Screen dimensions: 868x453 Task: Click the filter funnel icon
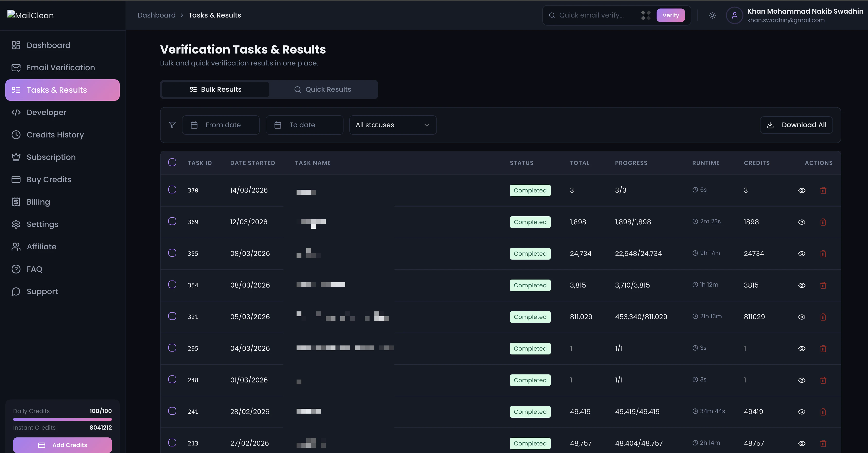pyautogui.click(x=172, y=125)
